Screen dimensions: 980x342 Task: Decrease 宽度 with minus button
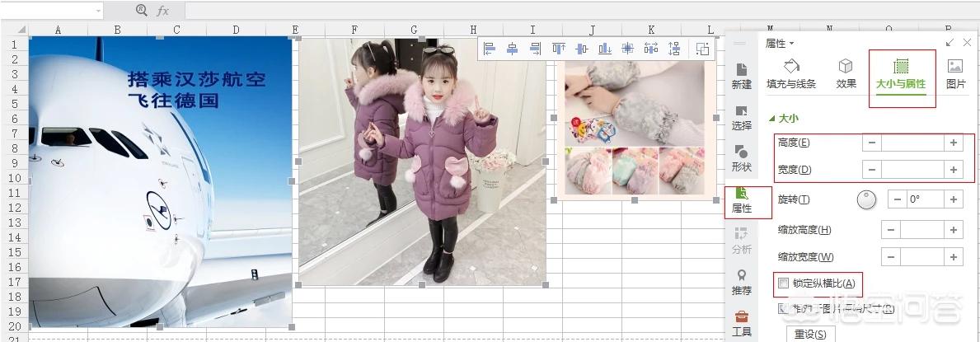pyautogui.click(x=872, y=170)
